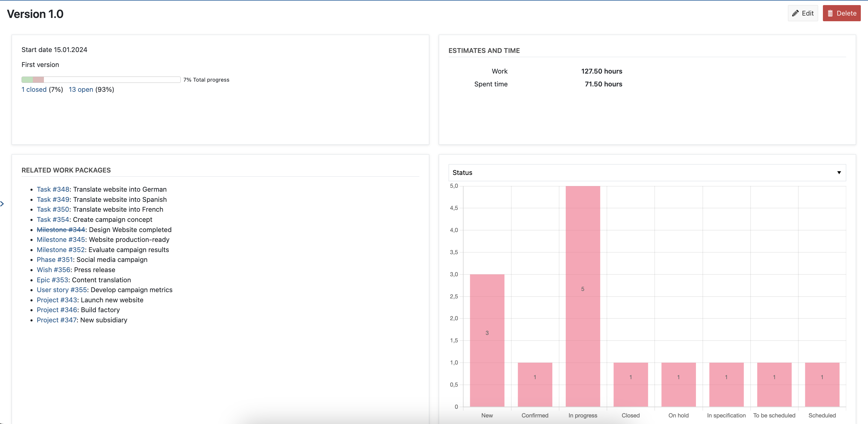Open Project #346 Build factory link
868x424 pixels.
pos(57,310)
